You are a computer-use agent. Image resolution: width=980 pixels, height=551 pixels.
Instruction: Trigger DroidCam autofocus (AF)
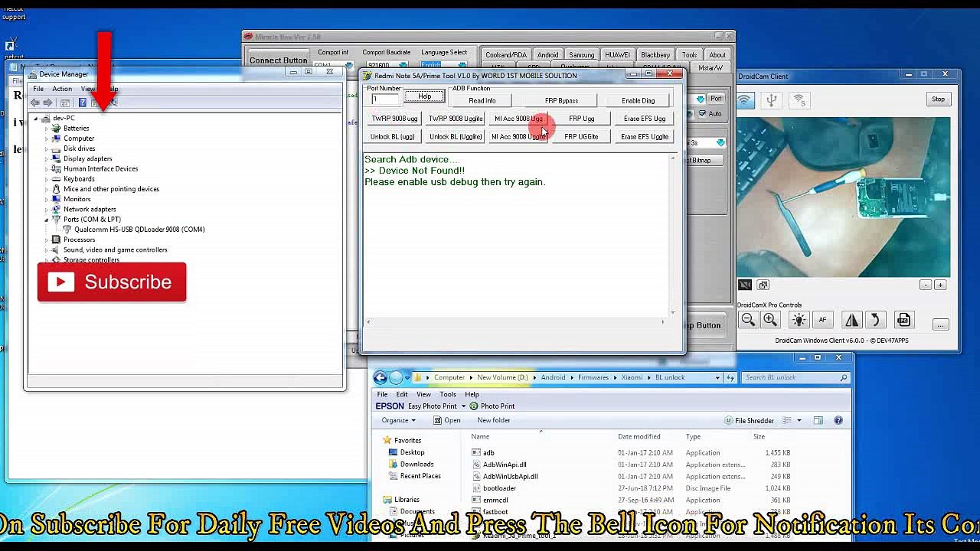click(823, 321)
